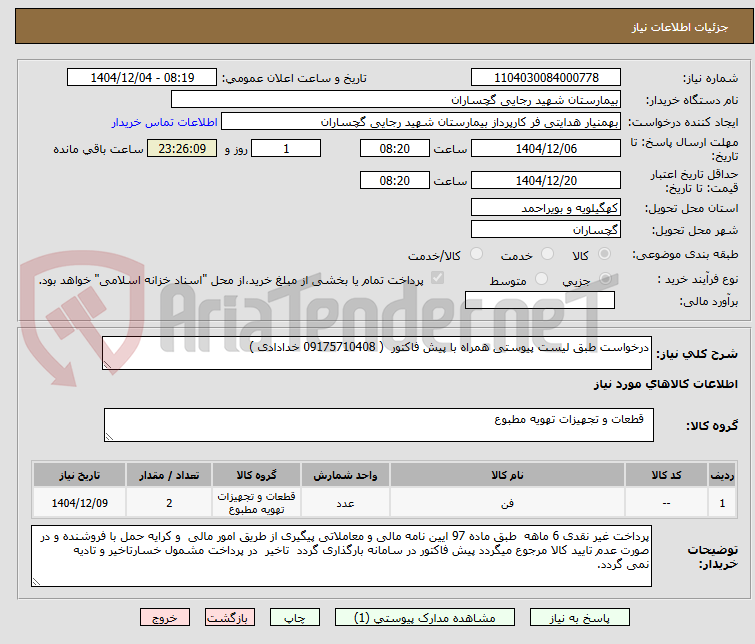Image resolution: width=755 pixels, height=644 pixels.
Task: Toggle the اسناد خزانه اسلامی payment checkbox
Action: click(x=437, y=278)
